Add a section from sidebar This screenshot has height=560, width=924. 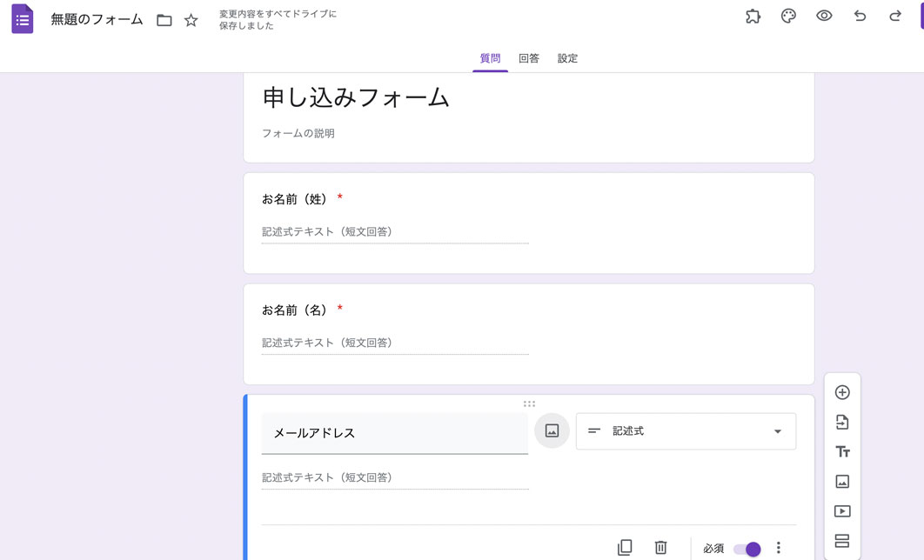click(x=842, y=541)
